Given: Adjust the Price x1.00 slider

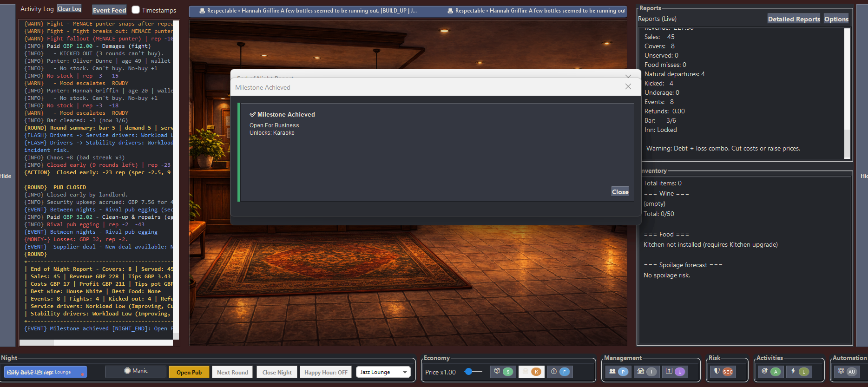Looking at the screenshot, I should [x=473, y=372].
